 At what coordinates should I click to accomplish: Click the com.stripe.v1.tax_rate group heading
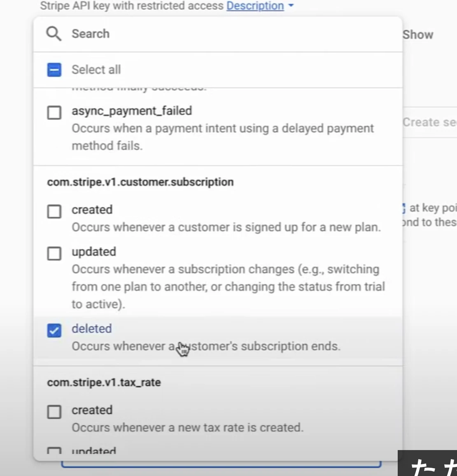(104, 383)
